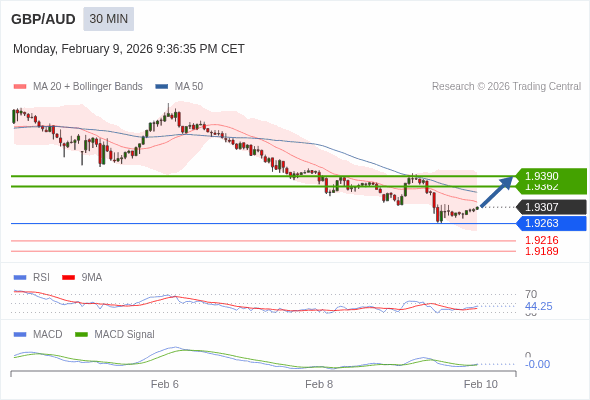The image size is (590, 400).
Task: Click the MA 20 + Bollinger Bands legend swatch
Action: 20,87
